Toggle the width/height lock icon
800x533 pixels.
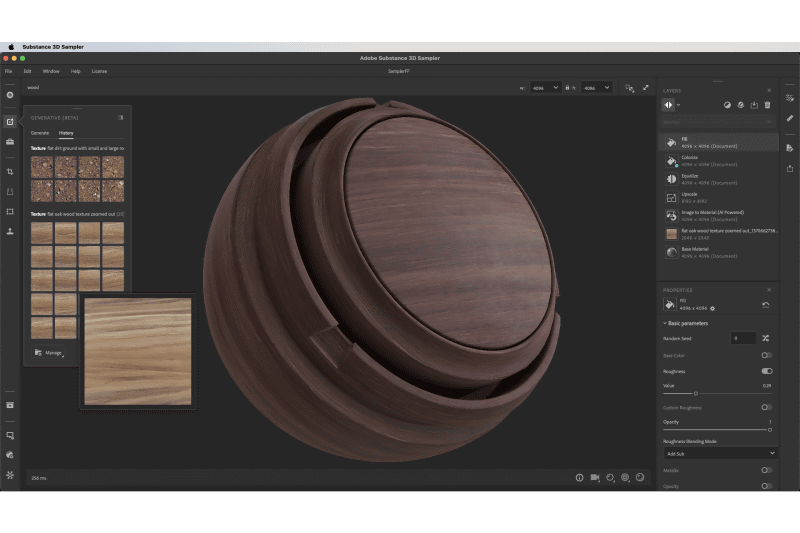[567, 88]
